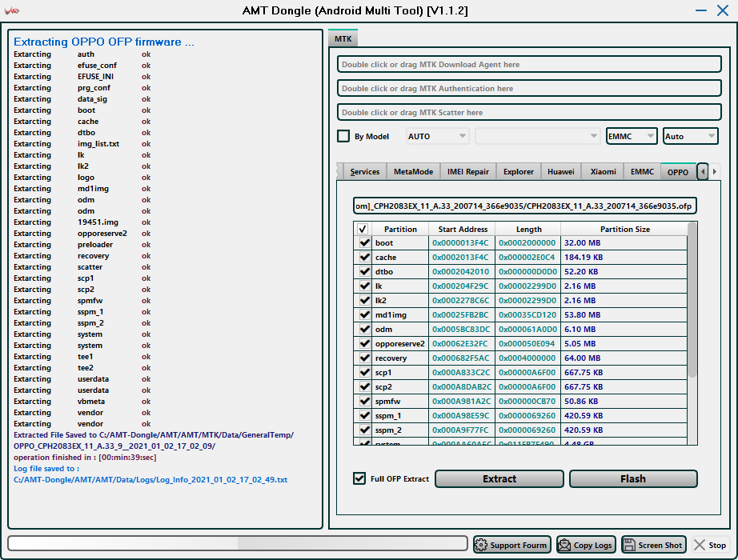Click the Stop button
The image size is (738, 560).
coord(711,545)
